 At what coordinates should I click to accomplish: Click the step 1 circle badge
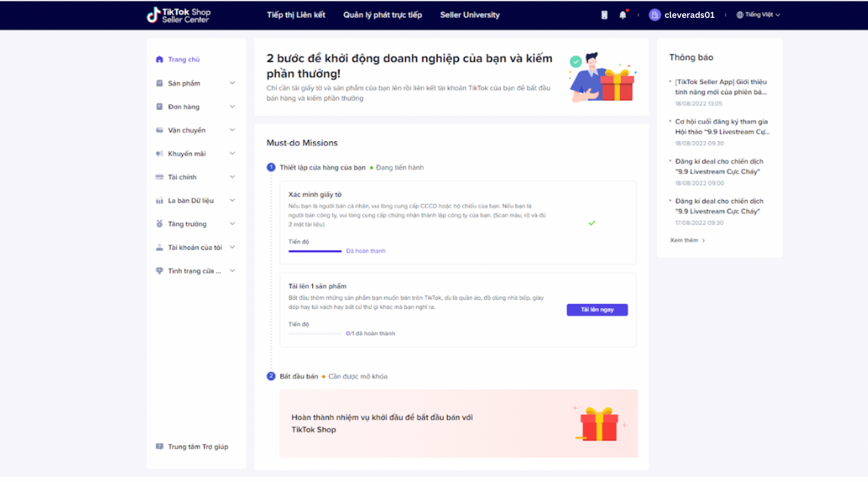click(x=271, y=167)
